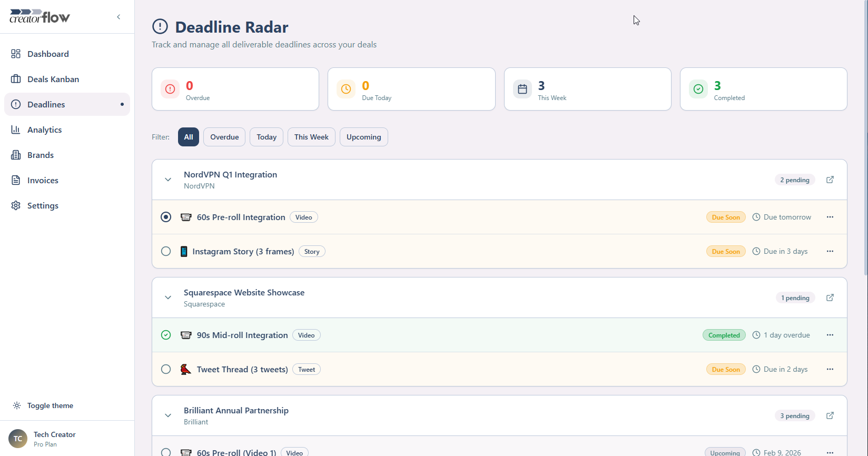Image resolution: width=868 pixels, height=456 pixels.
Task: Collapse the Squarespace Website Showcase group
Action: [168, 298]
